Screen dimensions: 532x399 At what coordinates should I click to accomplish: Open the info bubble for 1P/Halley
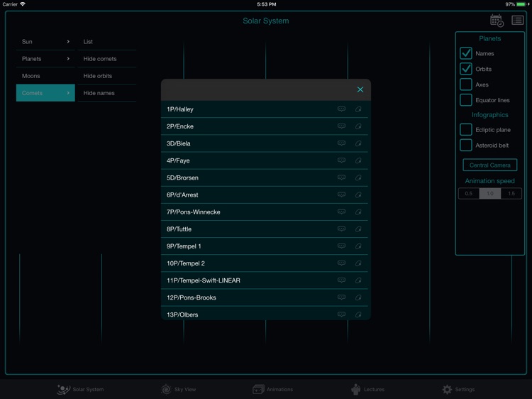[341, 109]
